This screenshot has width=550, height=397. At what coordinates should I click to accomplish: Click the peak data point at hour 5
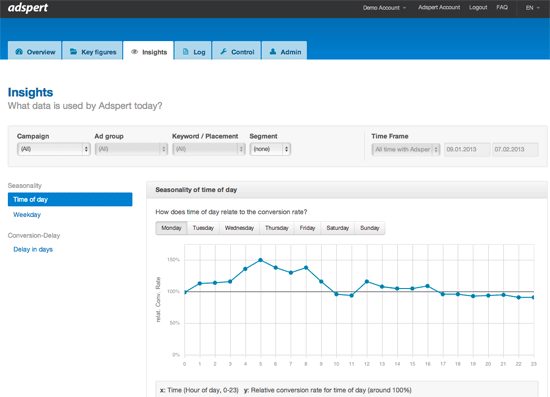pyautogui.click(x=261, y=260)
